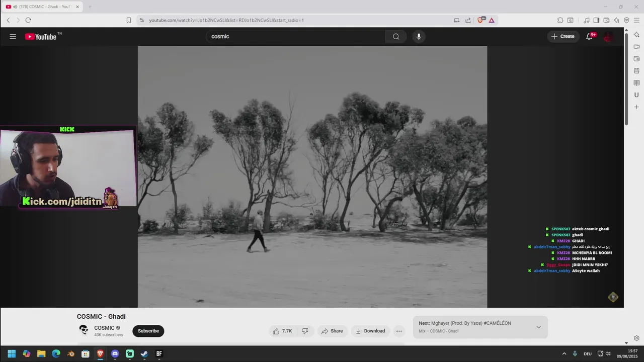Start voice search with the microphone icon

coord(419,36)
